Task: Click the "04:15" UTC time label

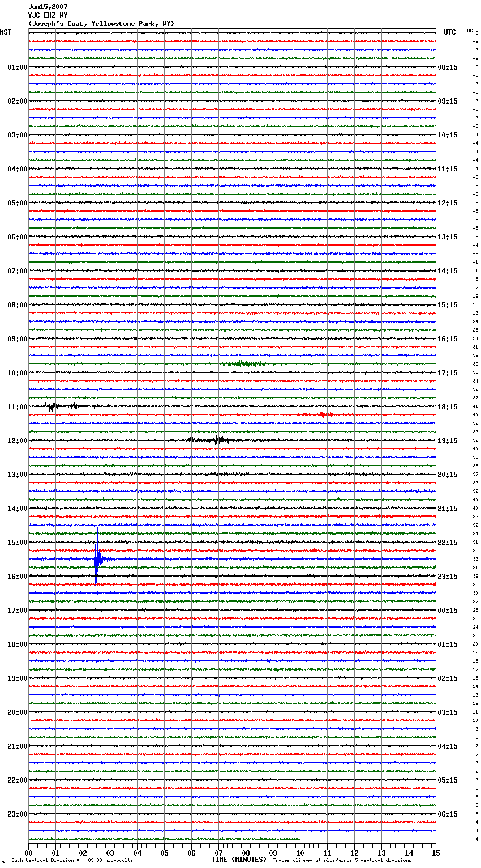Action: pos(448,746)
